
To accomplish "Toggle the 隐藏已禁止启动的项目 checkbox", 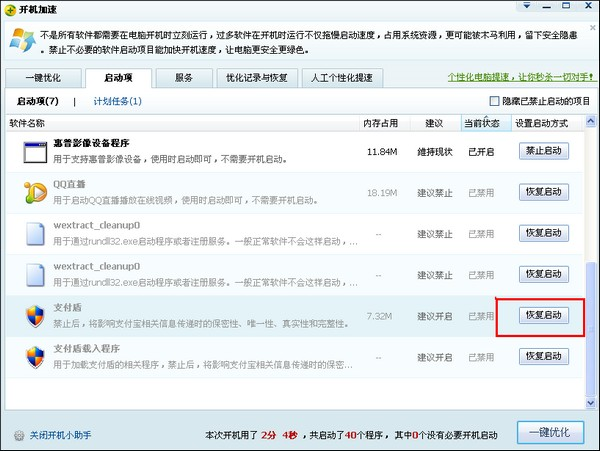I will point(494,102).
